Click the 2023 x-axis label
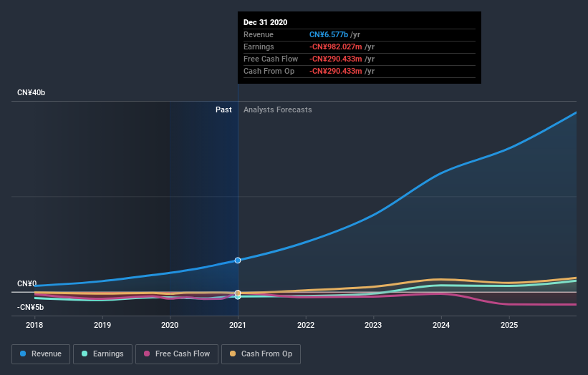 [x=373, y=325]
